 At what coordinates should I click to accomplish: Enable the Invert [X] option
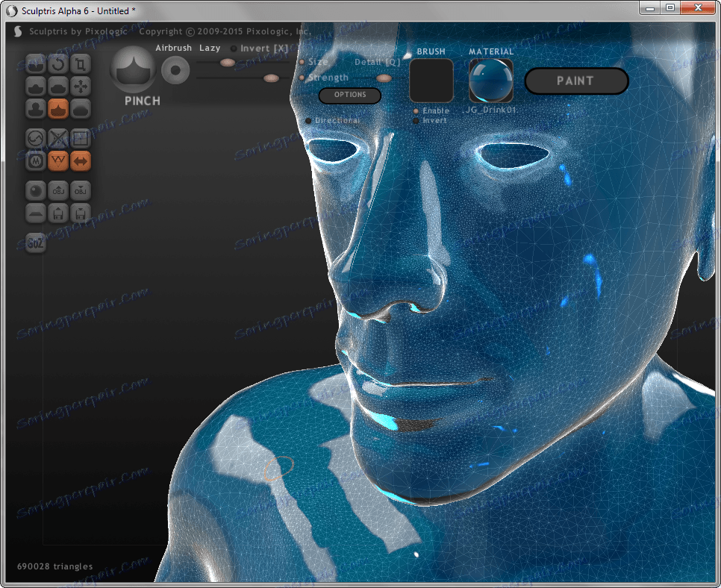[234, 49]
